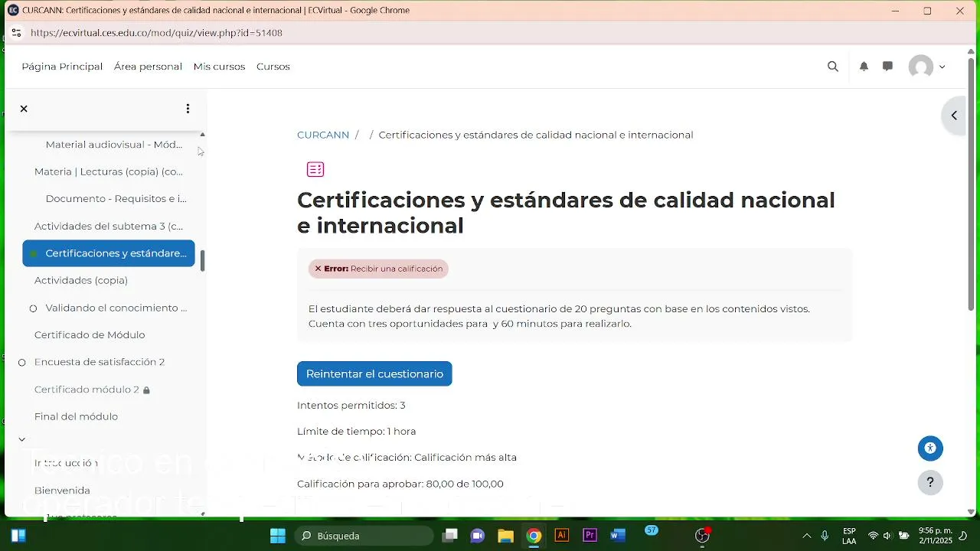Open the taskbar clock and date

[x=935, y=536]
